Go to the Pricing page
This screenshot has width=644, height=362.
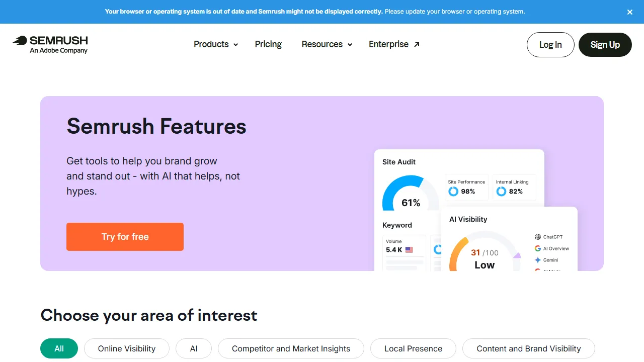coord(268,44)
